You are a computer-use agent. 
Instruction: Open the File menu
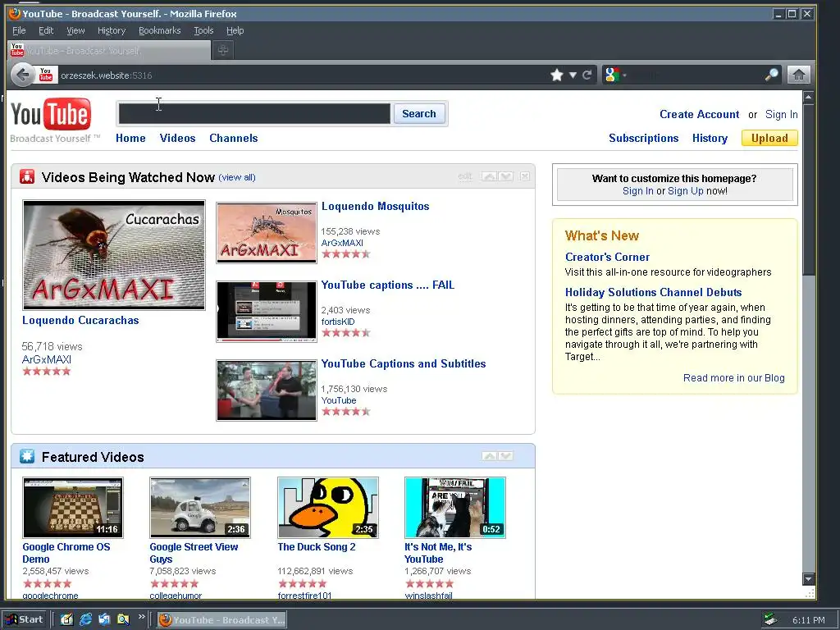19,30
